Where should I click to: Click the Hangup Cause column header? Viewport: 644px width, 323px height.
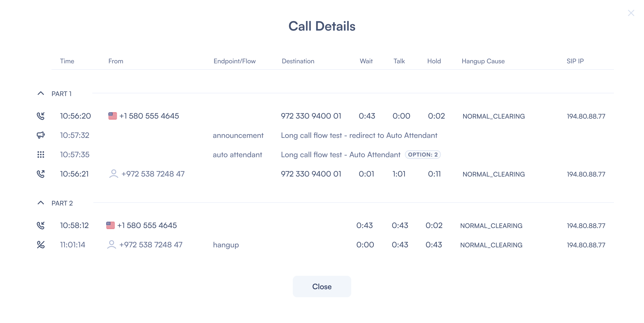483,61
